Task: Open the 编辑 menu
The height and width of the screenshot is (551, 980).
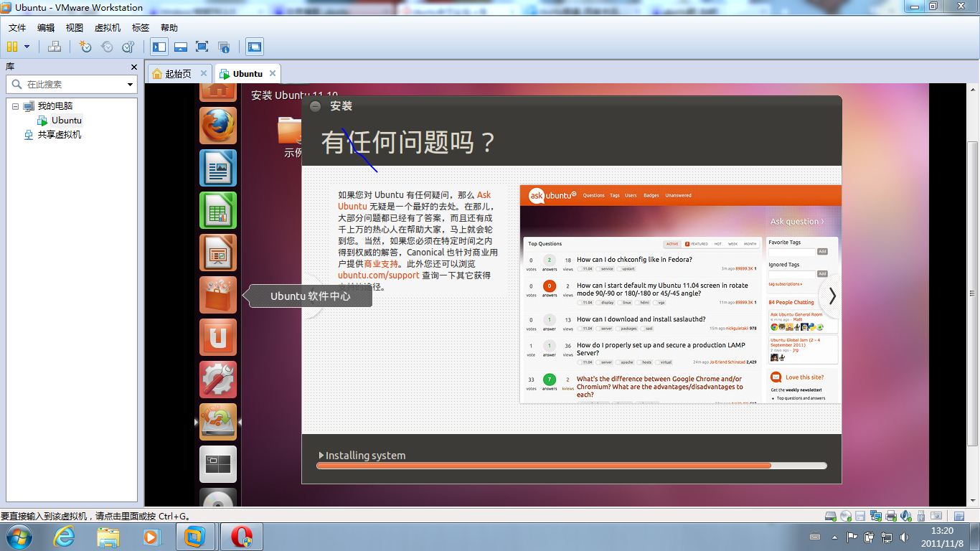Action: 46,27
